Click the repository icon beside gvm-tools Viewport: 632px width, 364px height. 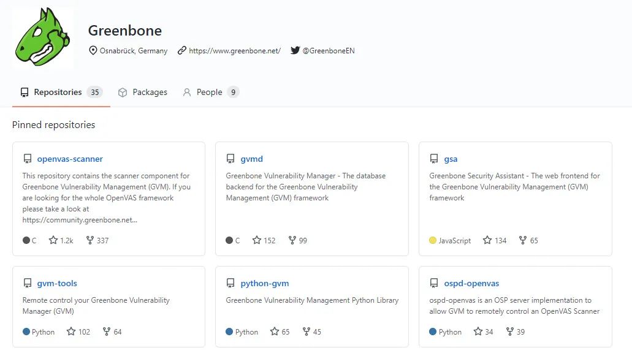[x=28, y=283]
